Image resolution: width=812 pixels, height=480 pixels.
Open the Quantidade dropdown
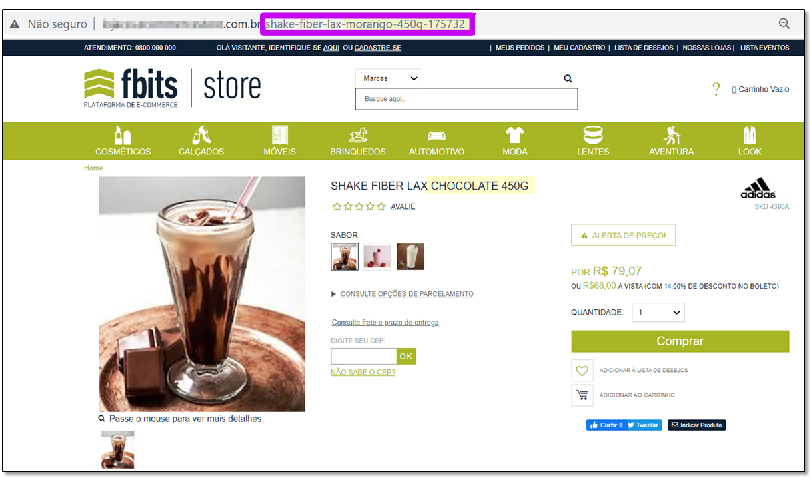(x=658, y=312)
